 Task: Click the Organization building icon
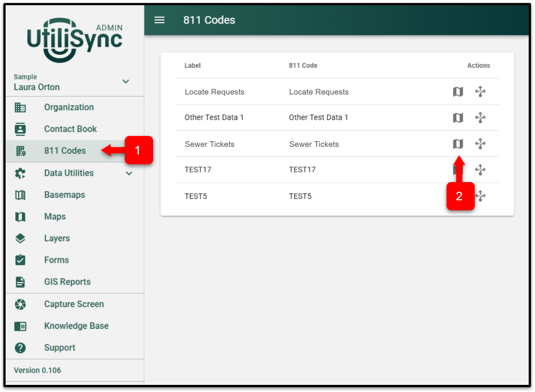click(20, 108)
